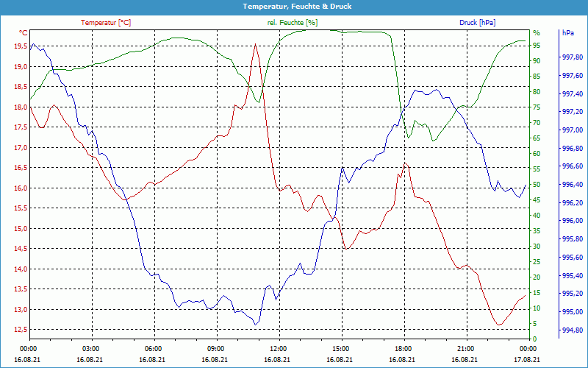Screen dimensions: 588x368
Task: Click the blue hPa axis unit label
Action: click(x=568, y=33)
